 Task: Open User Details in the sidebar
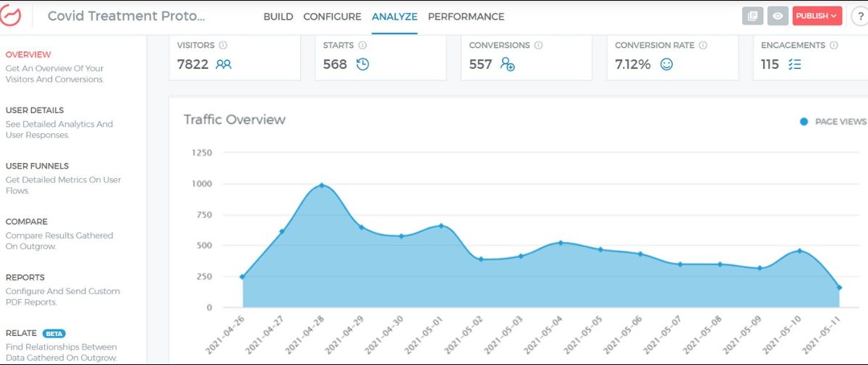click(x=35, y=110)
